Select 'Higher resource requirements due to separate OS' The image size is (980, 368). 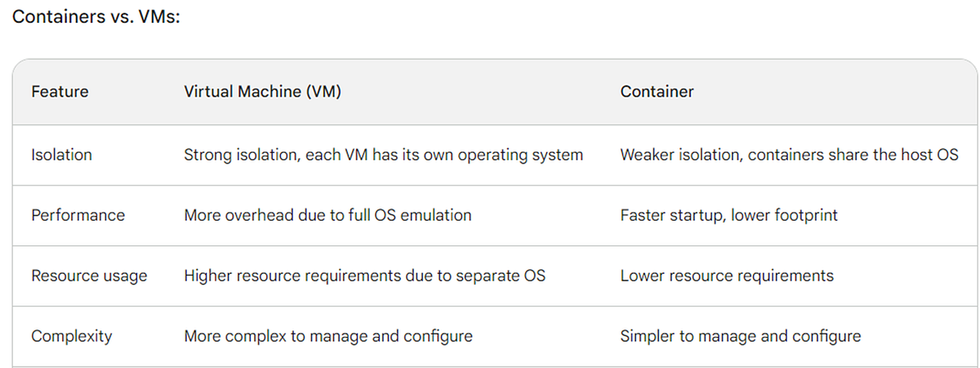tap(364, 276)
